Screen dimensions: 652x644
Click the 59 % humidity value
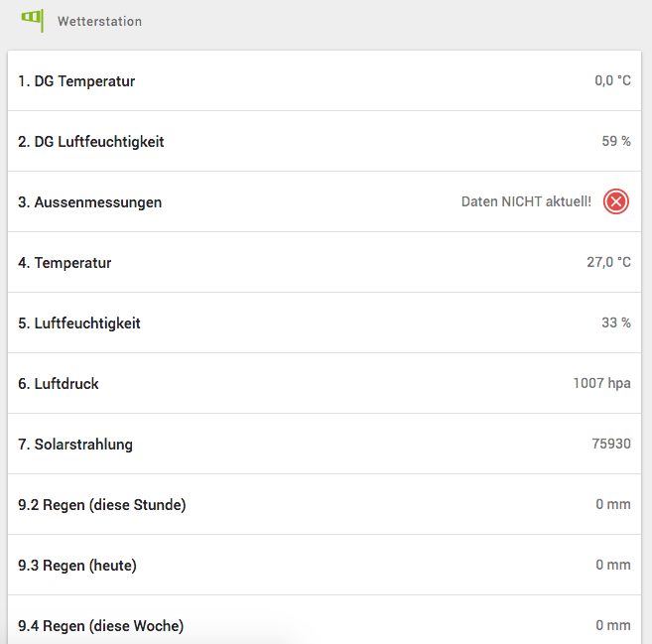616,142
